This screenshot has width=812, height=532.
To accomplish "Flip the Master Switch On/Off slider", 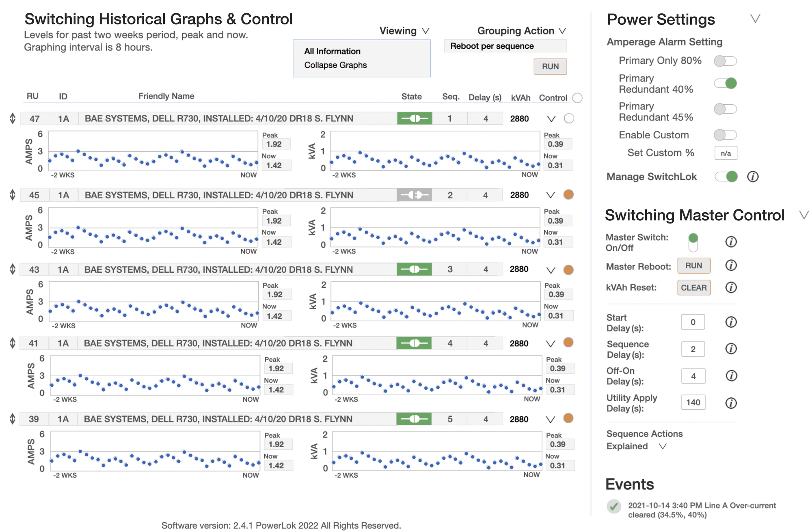I will (693, 242).
